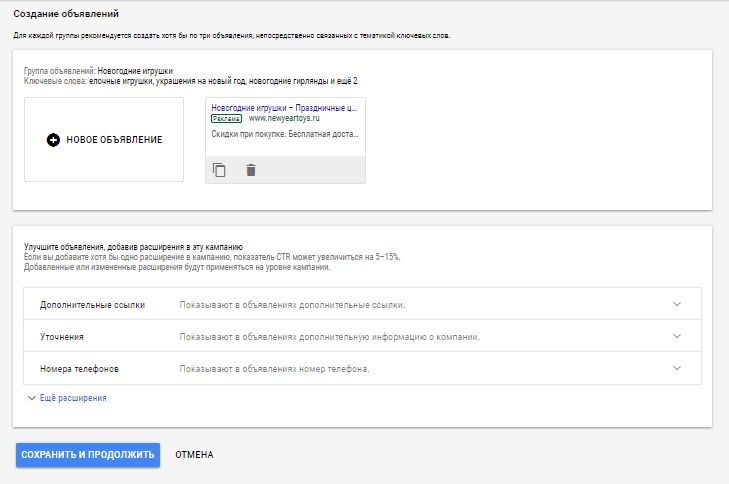Click the green Реклама badge
The width and height of the screenshot is (729, 484).
click(226, 118)
